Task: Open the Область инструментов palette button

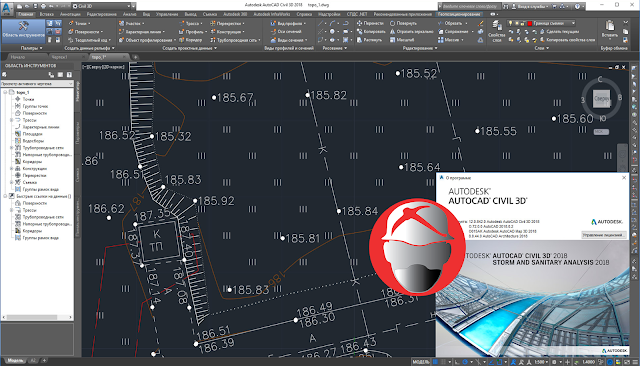Action: coord(23,31)
